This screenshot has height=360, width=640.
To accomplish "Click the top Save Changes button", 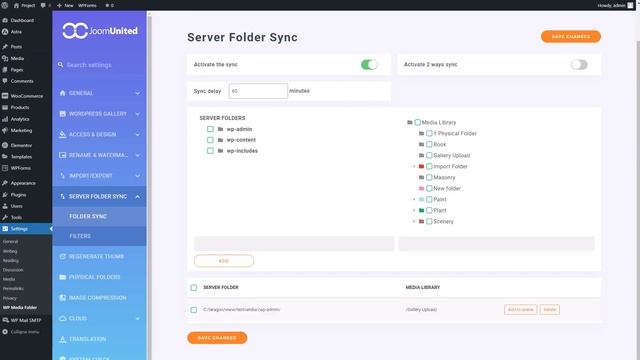I will [571, 36].
